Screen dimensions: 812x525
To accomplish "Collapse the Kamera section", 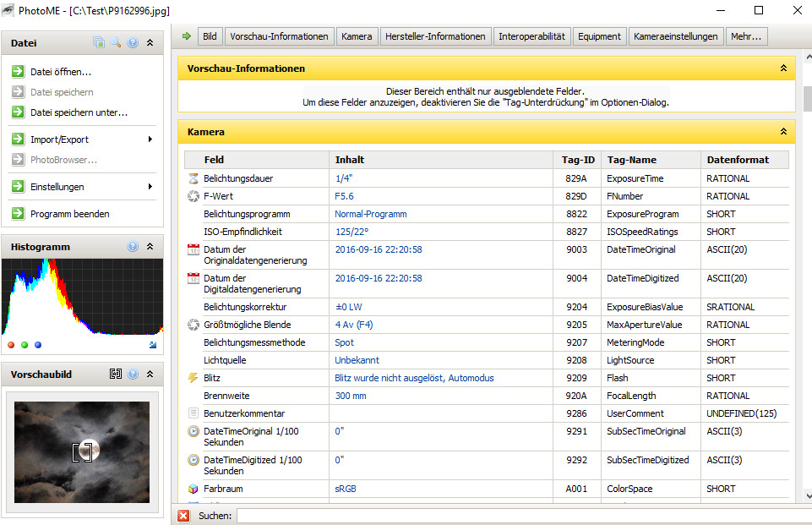I will 783,132.
